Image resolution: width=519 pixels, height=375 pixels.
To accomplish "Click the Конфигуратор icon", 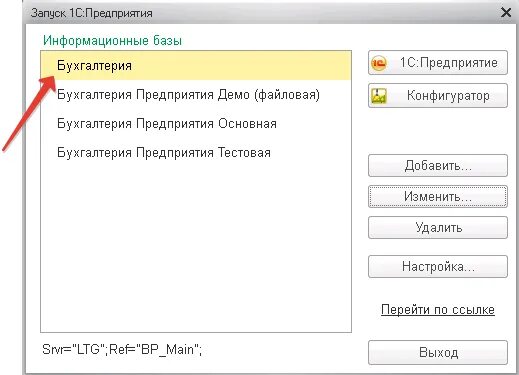I will (379, 96).
